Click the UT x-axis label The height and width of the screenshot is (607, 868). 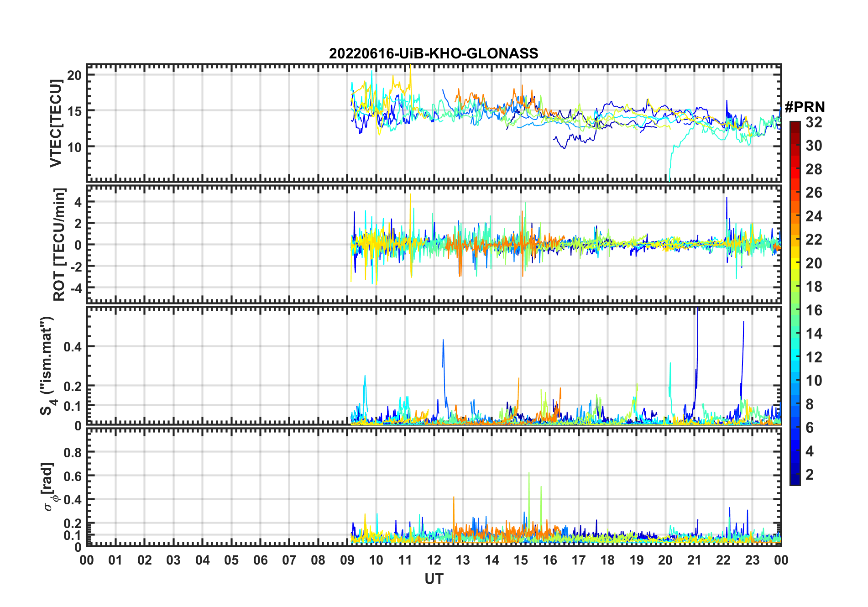click(x=434, y=579)
